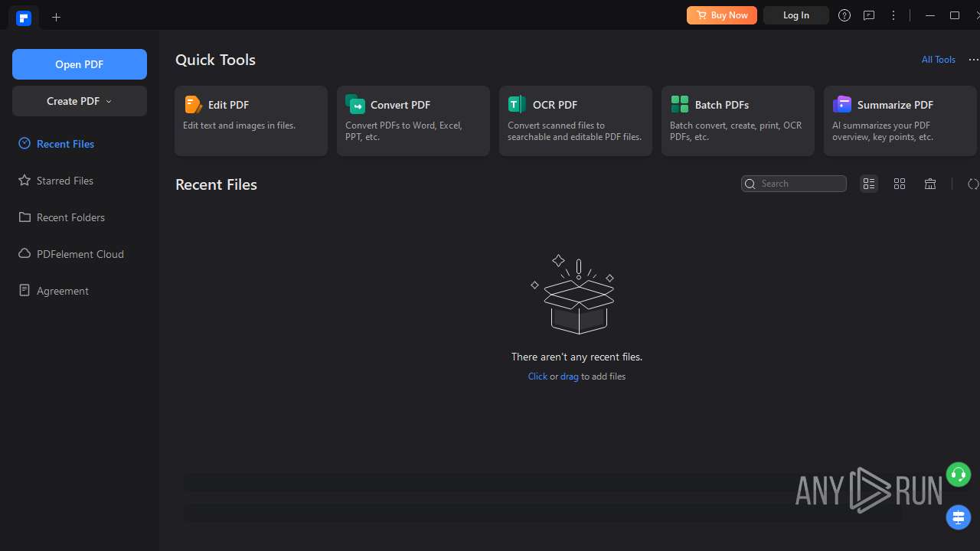Click the green Convert PDF icon

click(355, 104)
